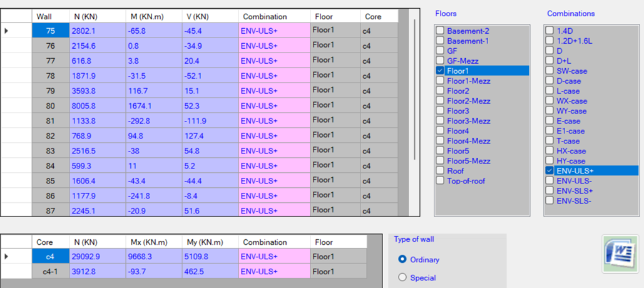Image resolution: width=644 pixels, height=288 pixels.
Task: Click the core N value 29092.9
Action: (x=98, y=256)
